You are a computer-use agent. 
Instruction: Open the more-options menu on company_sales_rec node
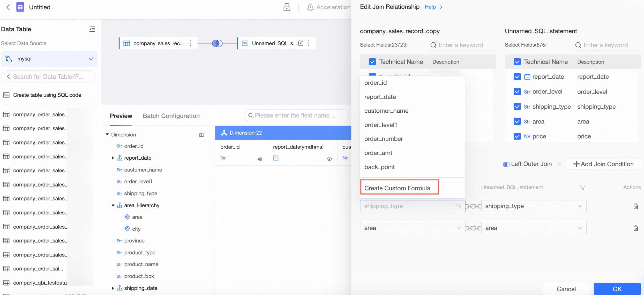(190, 43)
